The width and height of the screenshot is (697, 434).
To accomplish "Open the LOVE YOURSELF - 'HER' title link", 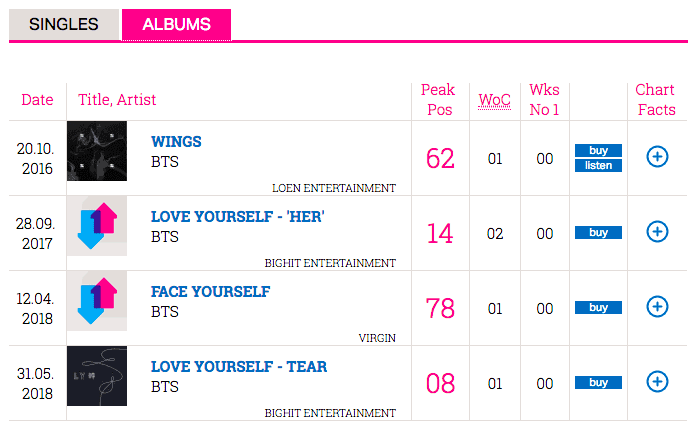I will (x=238, y=217).
